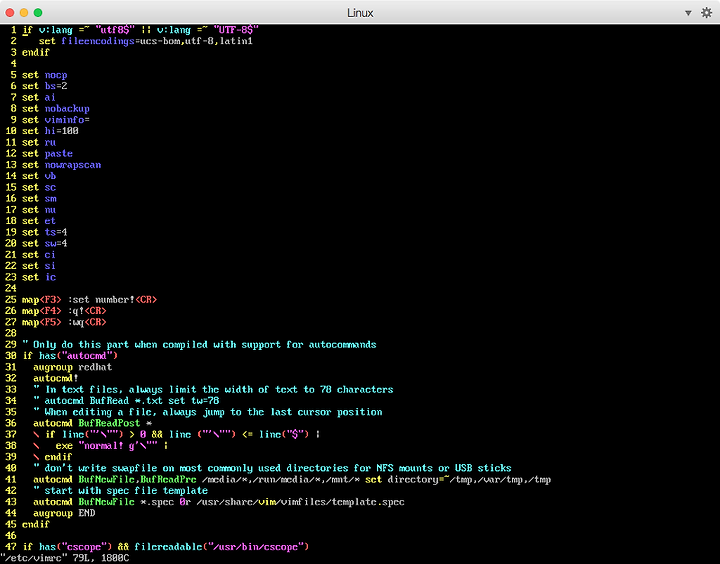
Task: Expand the dropdown triangle in title bar
Action: [688, 13]
